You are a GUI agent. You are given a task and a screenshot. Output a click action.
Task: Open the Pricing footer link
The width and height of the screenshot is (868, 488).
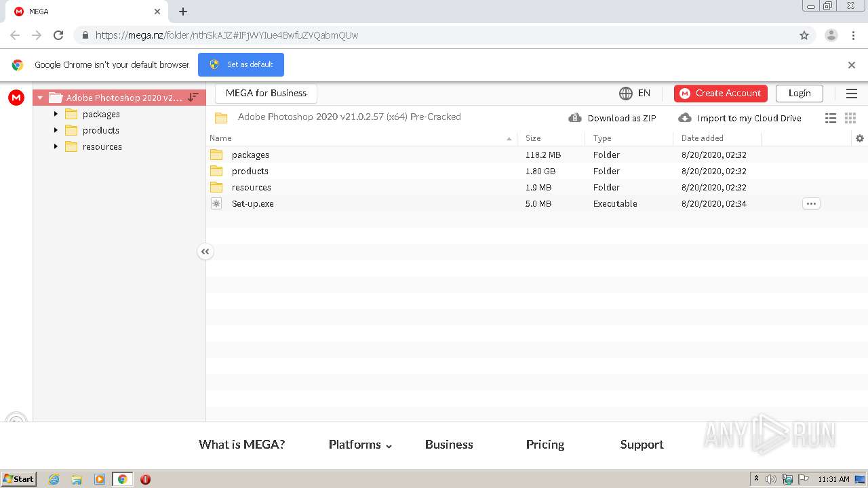[545, 445]
